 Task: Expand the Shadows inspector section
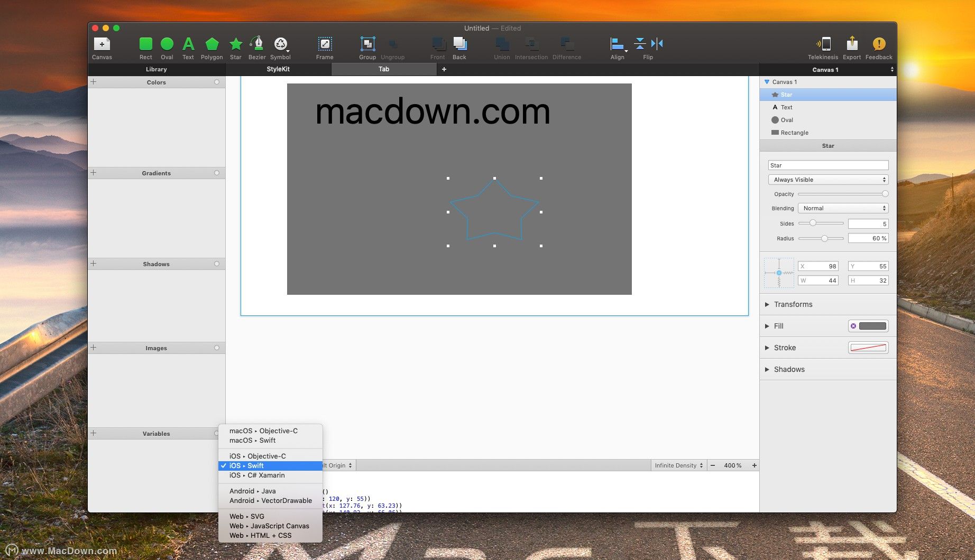767,369
